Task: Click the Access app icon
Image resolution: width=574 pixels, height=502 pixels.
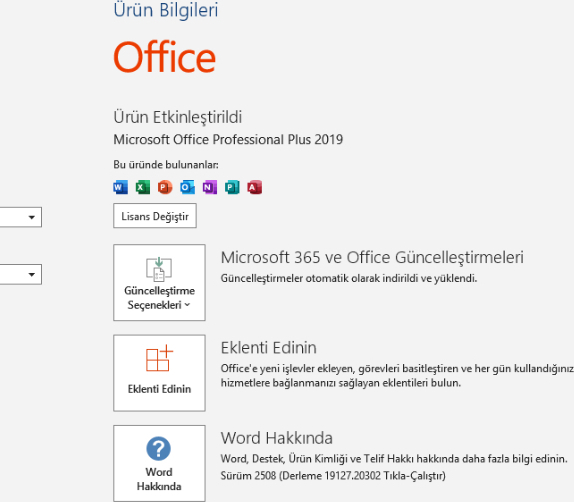Action: [x=254, y=187]
